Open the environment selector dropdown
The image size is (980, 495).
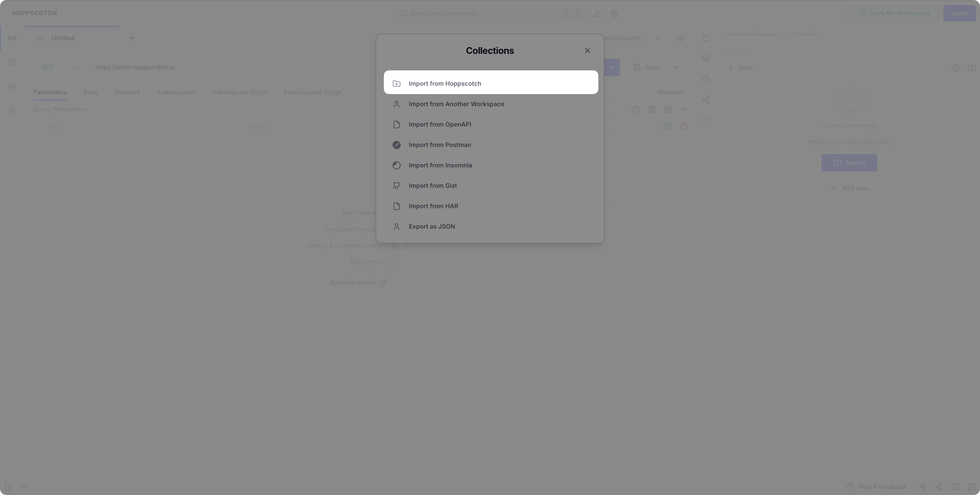click(632, 39)
